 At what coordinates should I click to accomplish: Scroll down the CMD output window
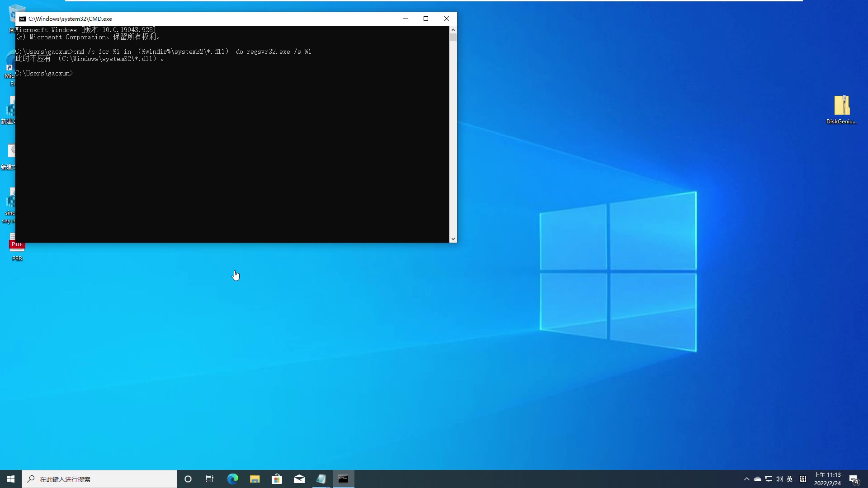(x=453, y=238)
